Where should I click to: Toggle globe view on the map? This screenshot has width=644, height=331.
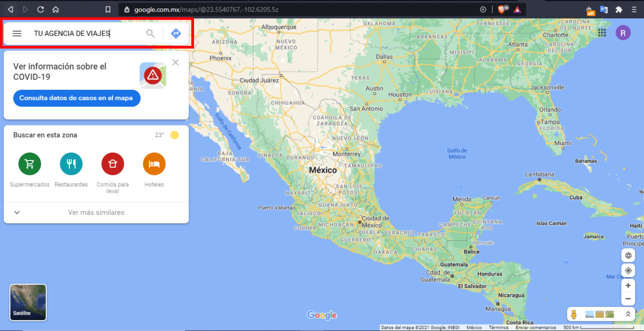628,255
